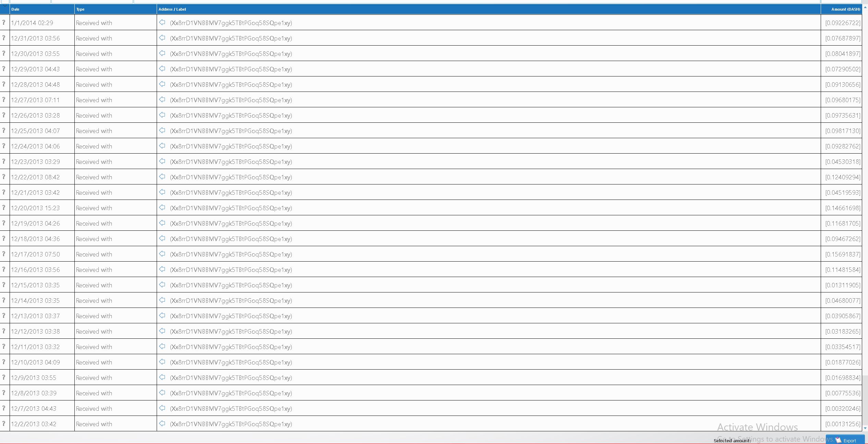Viewport: 868px width, 444px height.
Task: Click the unconfirmed status icon for 1/1/2014 02:29
Action: point(4,22)
